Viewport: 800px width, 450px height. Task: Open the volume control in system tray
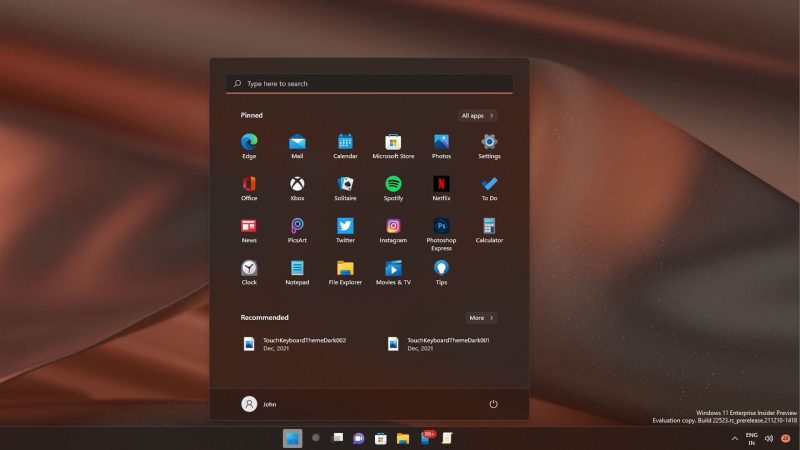point(769,438)
